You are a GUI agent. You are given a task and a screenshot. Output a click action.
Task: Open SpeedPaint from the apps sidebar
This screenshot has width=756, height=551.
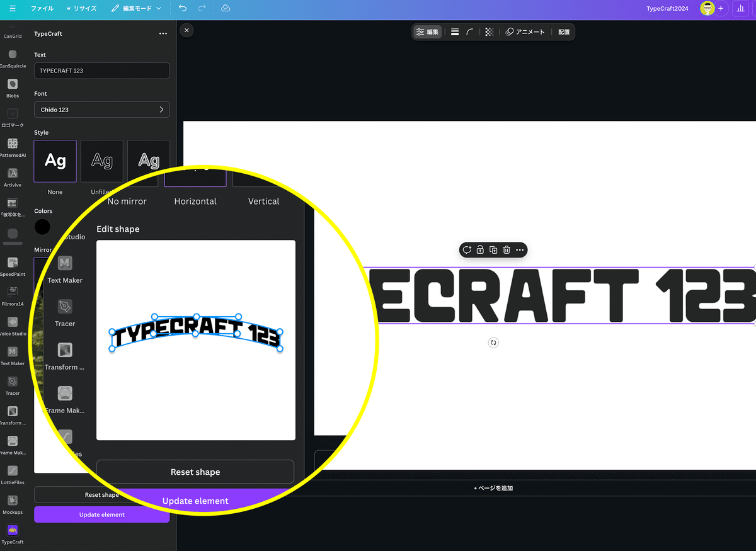(x=13, y=263)
